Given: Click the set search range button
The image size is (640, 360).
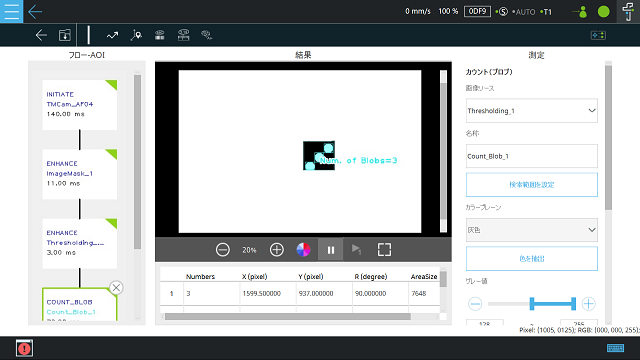Looking at the screenshot, I should pyautogui.click(x=532, y=184).
